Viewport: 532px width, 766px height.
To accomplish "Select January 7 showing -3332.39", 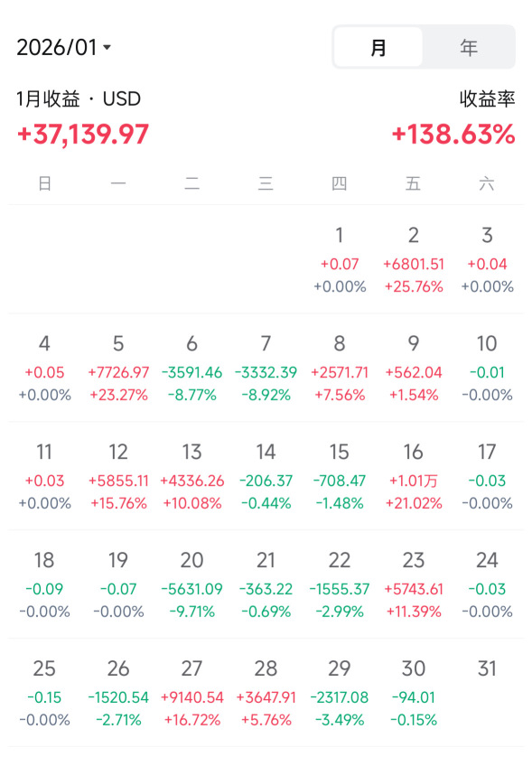I will click(266, 368).
